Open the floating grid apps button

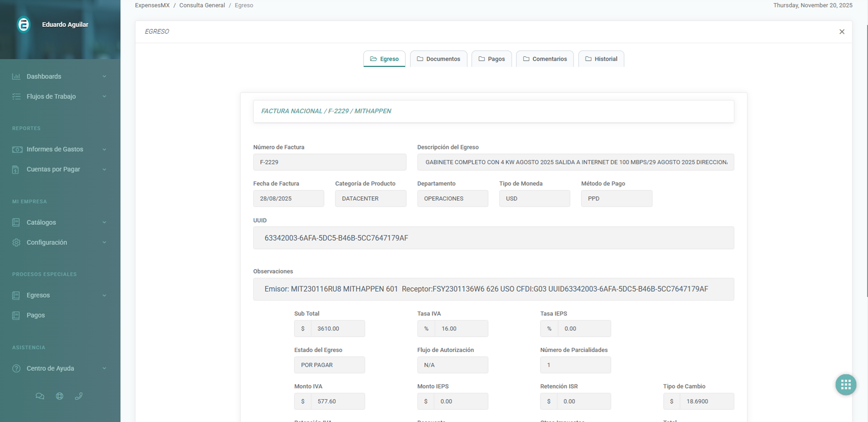(x=845, y=384)
